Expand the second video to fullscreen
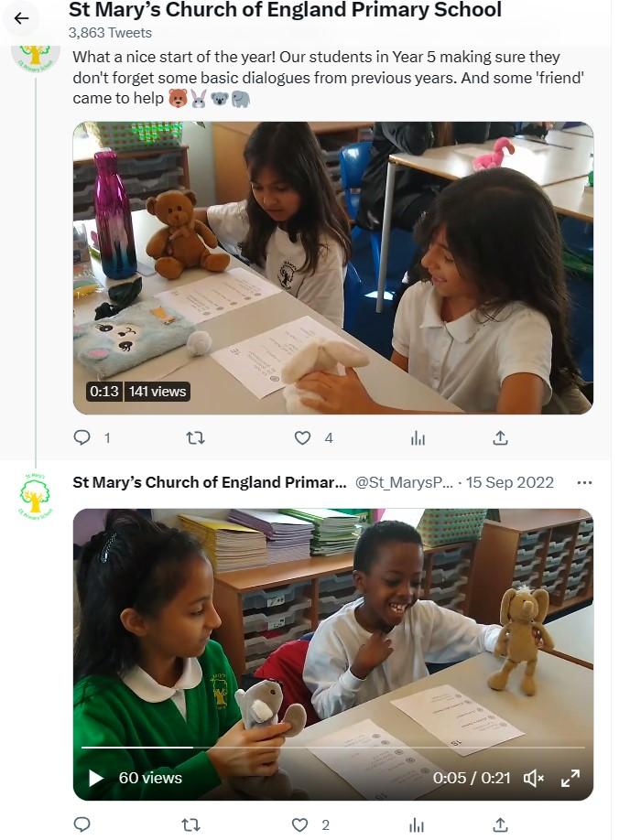 570,778
